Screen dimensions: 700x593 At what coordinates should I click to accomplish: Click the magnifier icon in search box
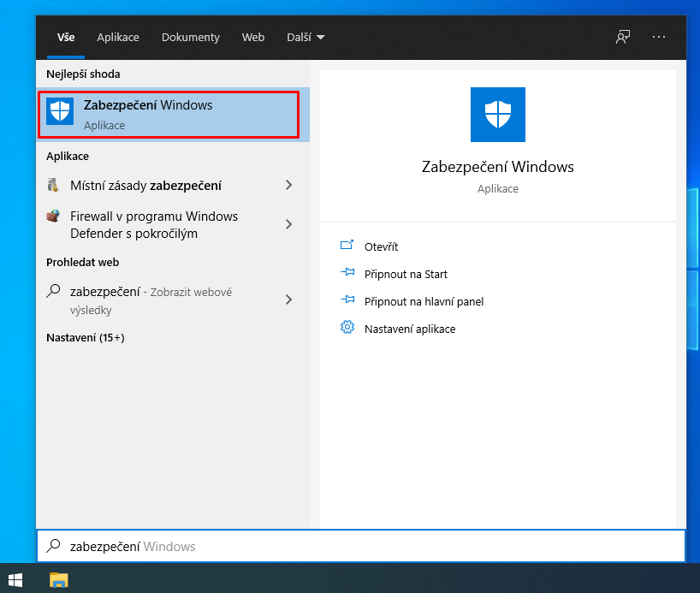[54, 546]
